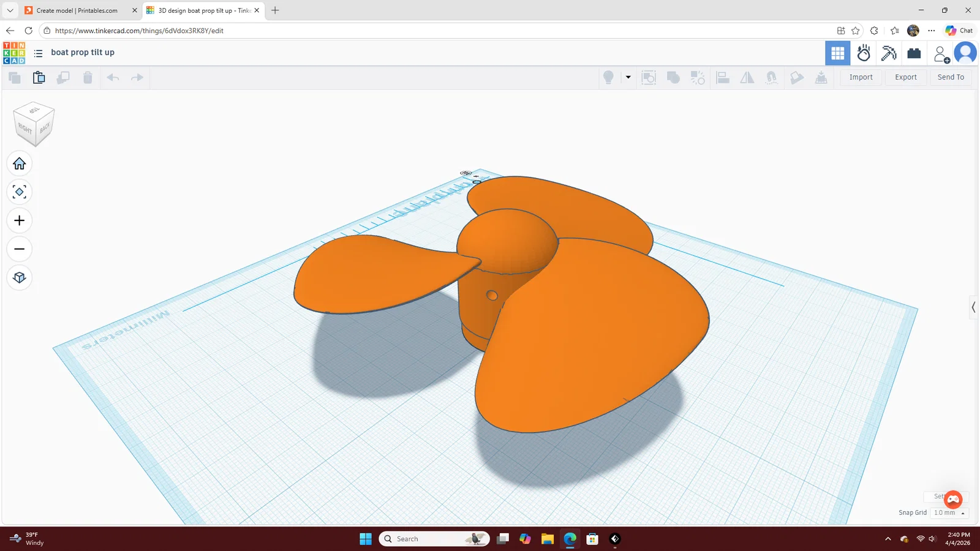Click the Cruise magnet tool
Viewport: 980px width, 551px height.
[772, 77]
